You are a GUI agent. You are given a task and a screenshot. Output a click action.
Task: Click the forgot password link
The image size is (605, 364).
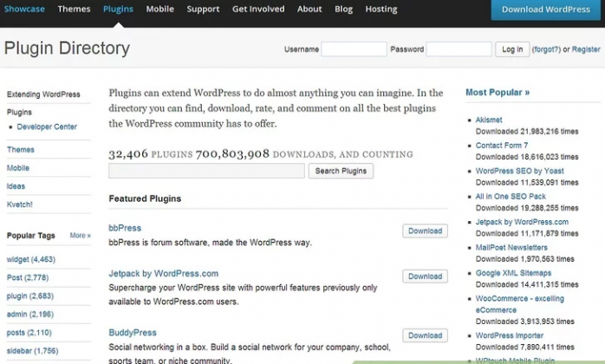tap(546, 49)
